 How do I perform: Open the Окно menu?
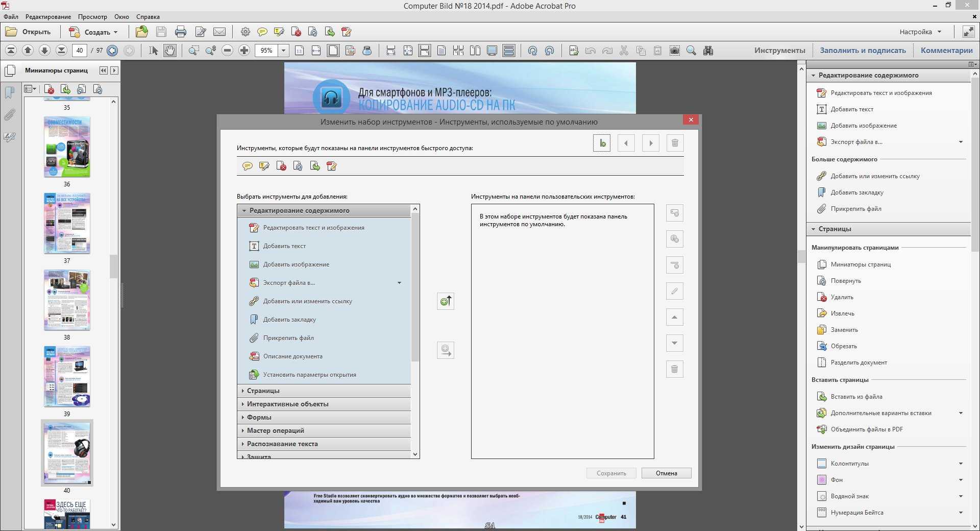tap(121, 17)
